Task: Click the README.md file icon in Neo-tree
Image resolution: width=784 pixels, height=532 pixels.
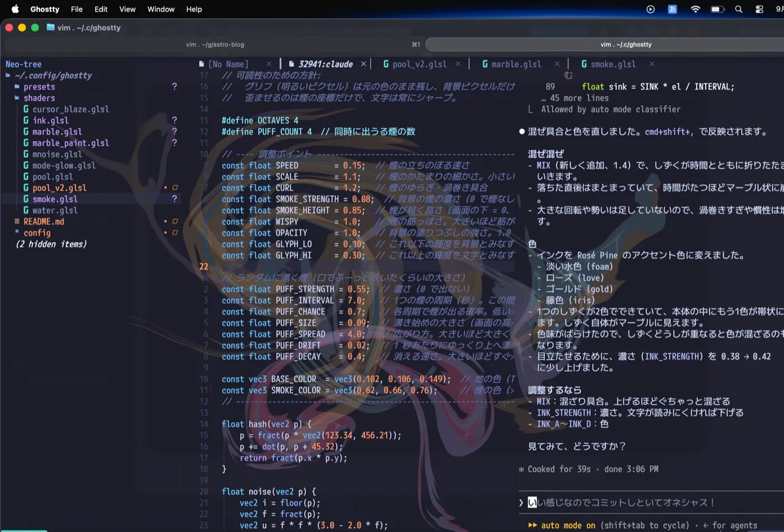Action: pos(17,221)
